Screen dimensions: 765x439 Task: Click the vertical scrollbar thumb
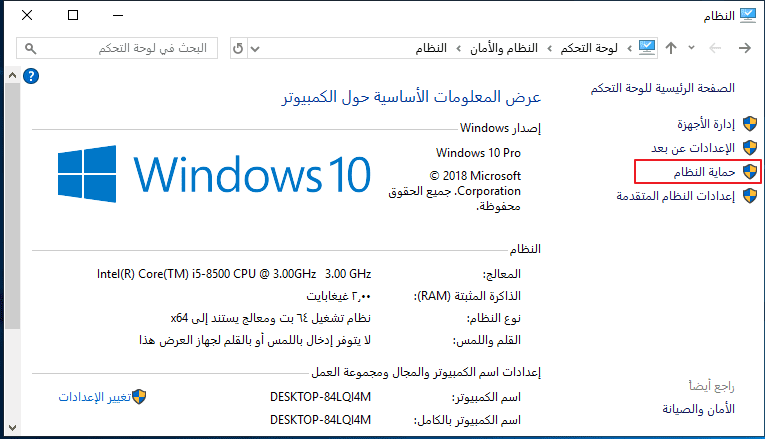coord(13,206)
